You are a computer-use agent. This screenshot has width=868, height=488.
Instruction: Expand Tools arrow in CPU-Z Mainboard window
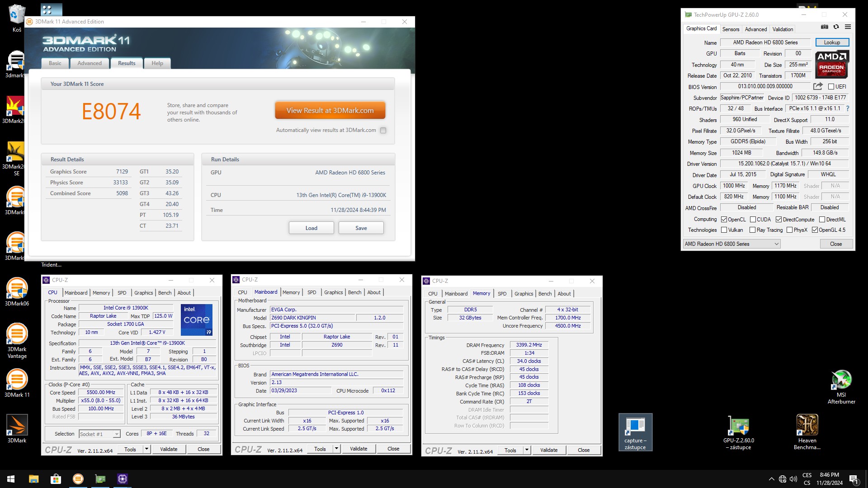(x=336, y=449)
